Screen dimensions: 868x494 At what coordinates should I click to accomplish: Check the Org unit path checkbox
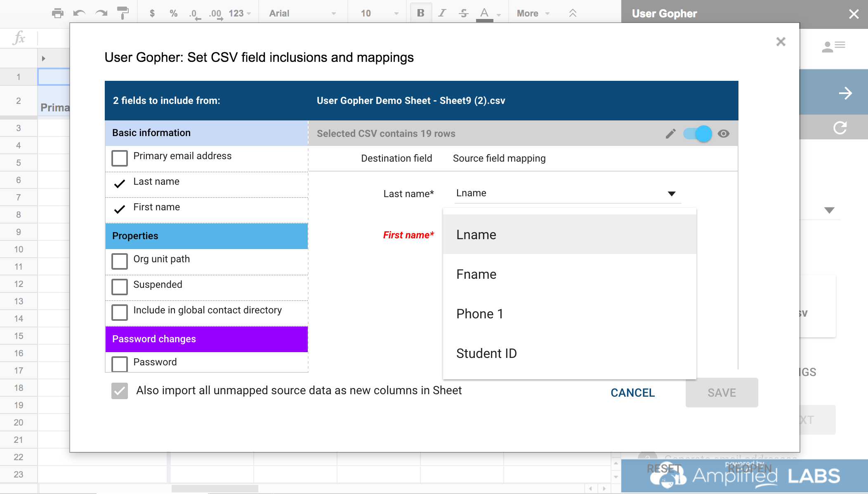coord(120,261)
